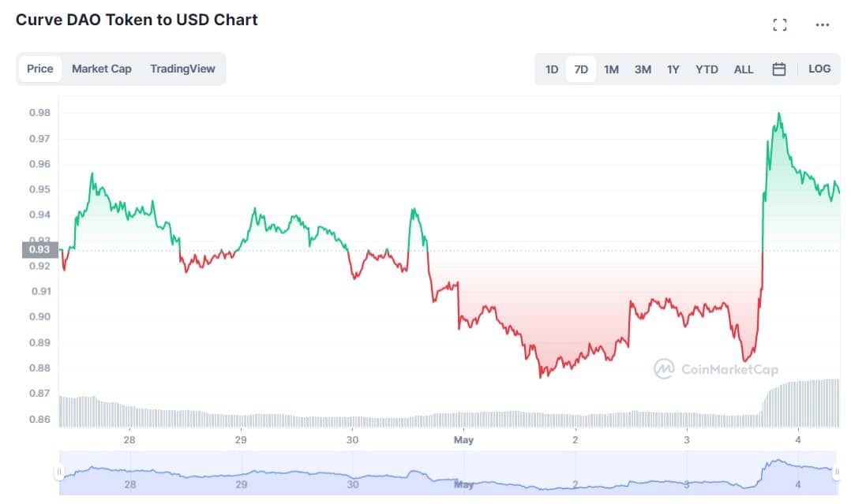Select the 1D time range
Viewport: 851px width, 504px height.
pyautogui.click(x=551, y=69)
